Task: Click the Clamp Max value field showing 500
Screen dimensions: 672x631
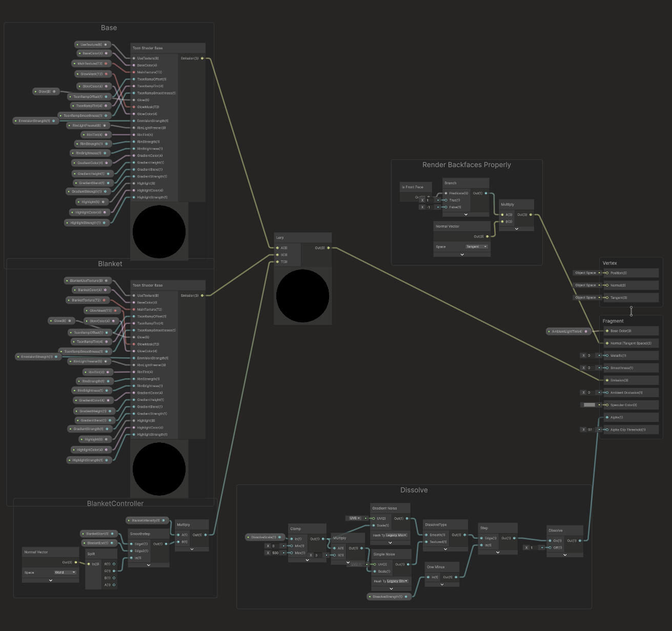Action: 276,553
